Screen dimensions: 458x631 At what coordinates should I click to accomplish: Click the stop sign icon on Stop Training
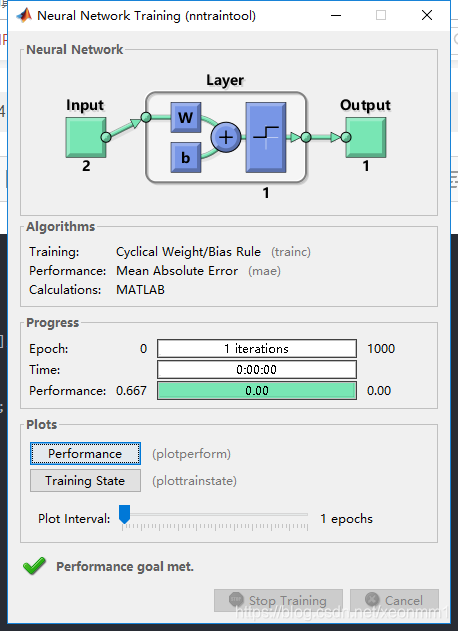(x=236, y=600)
